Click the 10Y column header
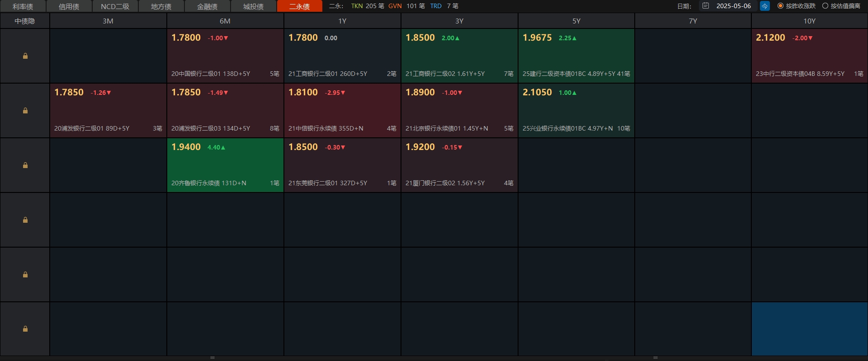The image size is (868, 361). point(810,21)
